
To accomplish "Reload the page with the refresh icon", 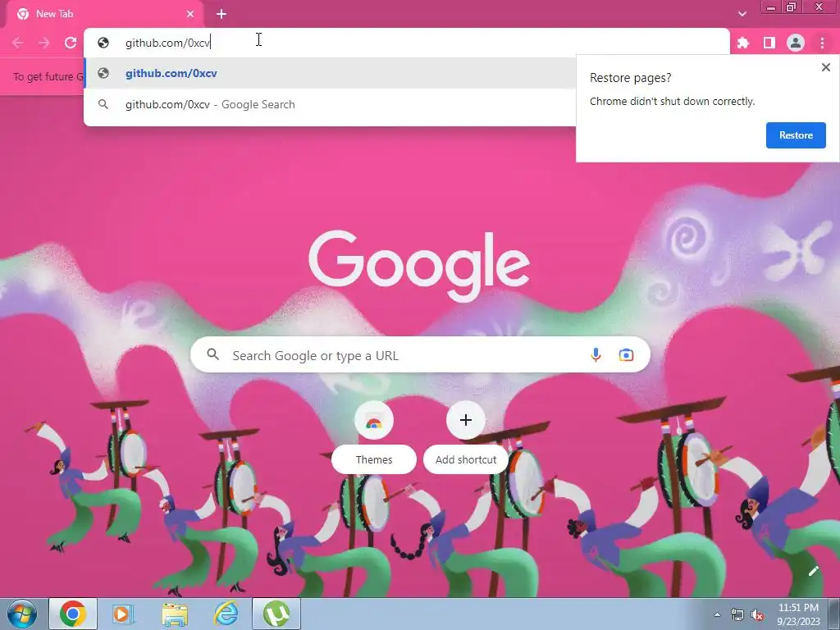I will [x=71, y=43].
